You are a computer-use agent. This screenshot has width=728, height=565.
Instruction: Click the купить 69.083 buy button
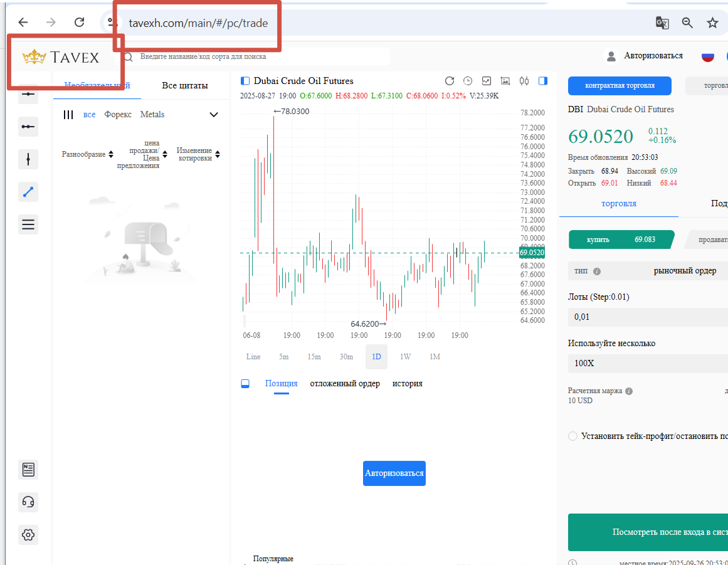pos(621,240)
